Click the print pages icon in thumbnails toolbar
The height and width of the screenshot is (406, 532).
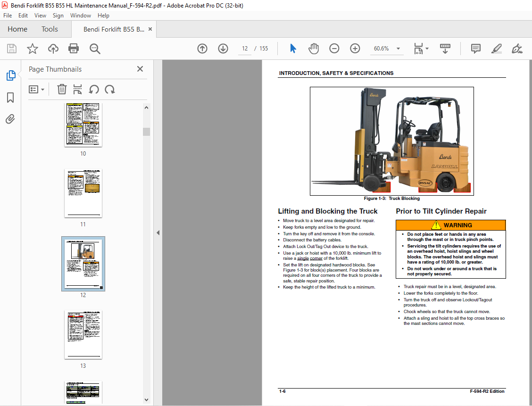coord(77,89)
